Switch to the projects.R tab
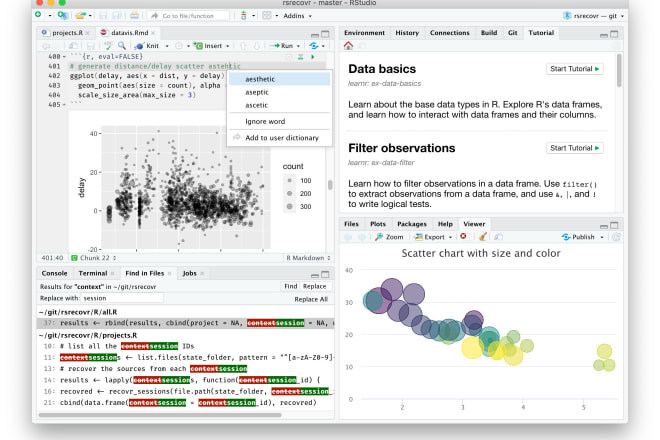The image size is (660, 440). point(67,32)
